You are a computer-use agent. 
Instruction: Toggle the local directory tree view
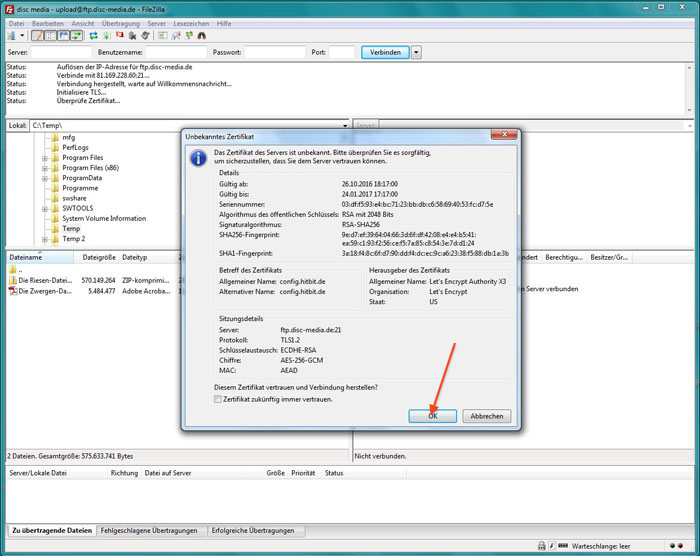50,36
